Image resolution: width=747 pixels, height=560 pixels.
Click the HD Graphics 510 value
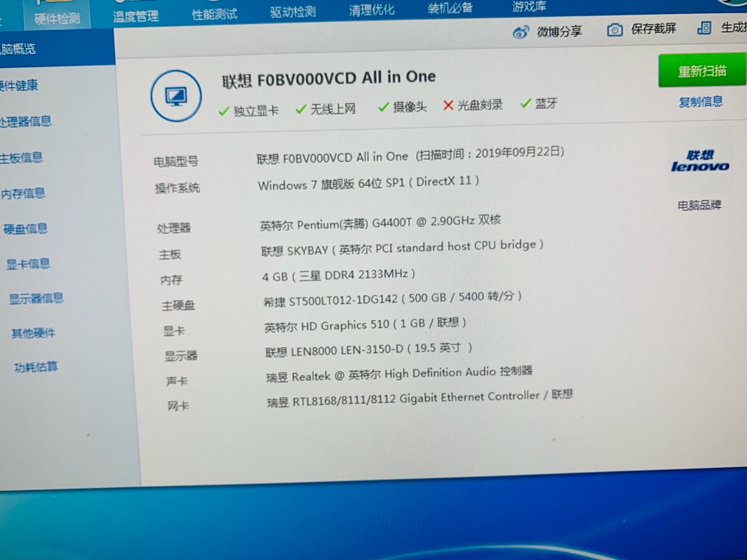pyautogui.click(x=365, y=324)
